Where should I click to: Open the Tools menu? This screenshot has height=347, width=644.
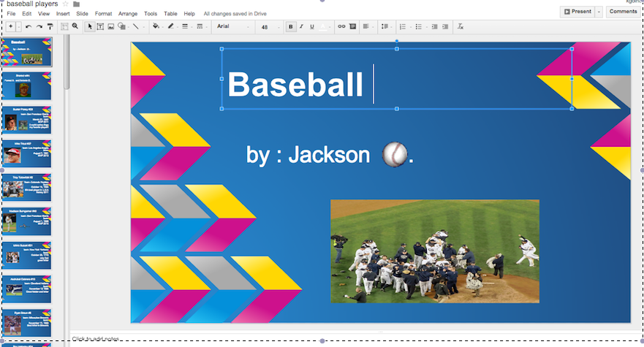151,14
